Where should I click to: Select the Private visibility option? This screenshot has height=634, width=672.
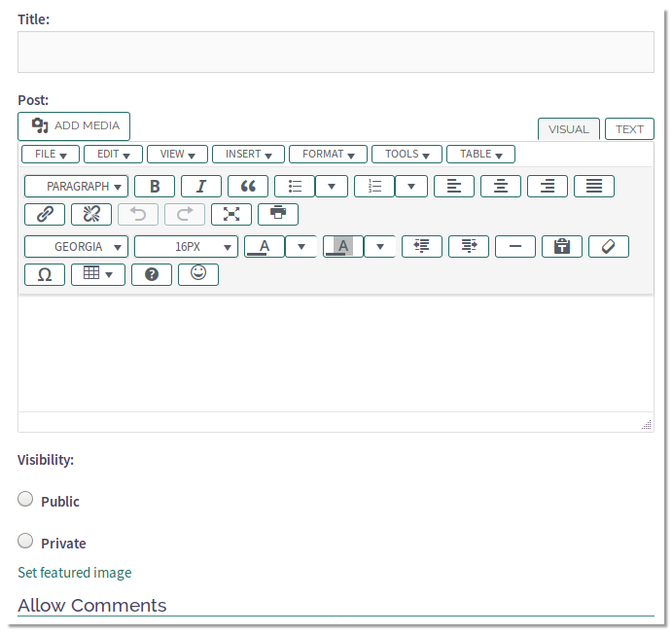26,542
